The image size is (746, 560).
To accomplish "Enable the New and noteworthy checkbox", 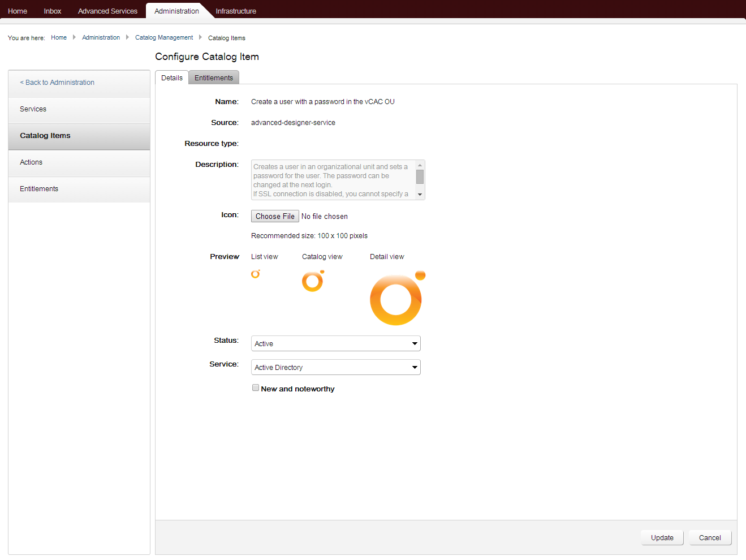I will pyautogui.click(x=256, y=388).
